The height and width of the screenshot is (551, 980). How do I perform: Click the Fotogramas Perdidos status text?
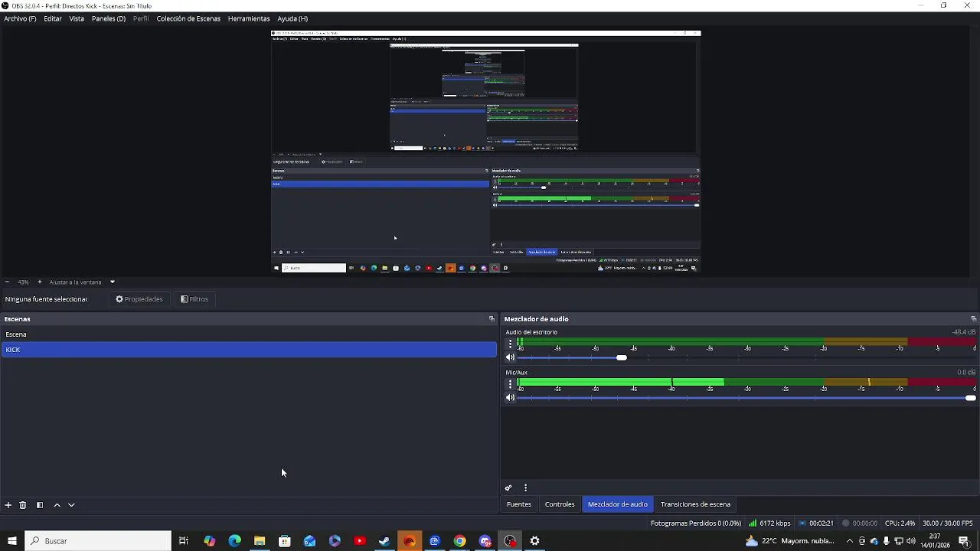[x=696, y=523]
